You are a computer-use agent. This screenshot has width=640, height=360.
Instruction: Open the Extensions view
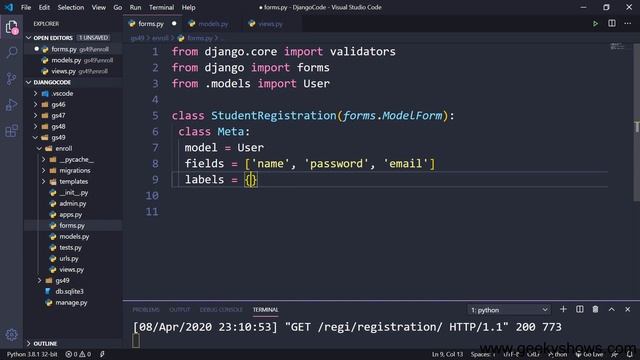tap(11, 131)
